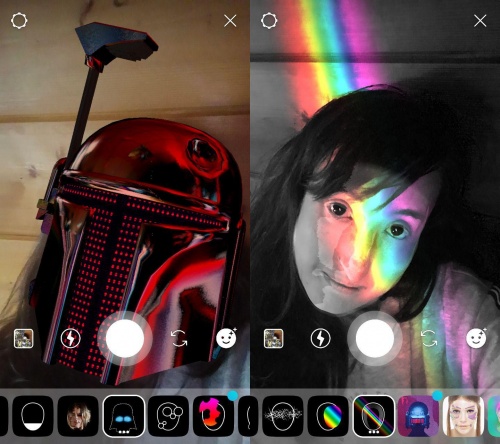Select the diagonal rainbow beam filter
Image resolution: width=500 pixels, height=444 pixels.
tap(373, 416)
